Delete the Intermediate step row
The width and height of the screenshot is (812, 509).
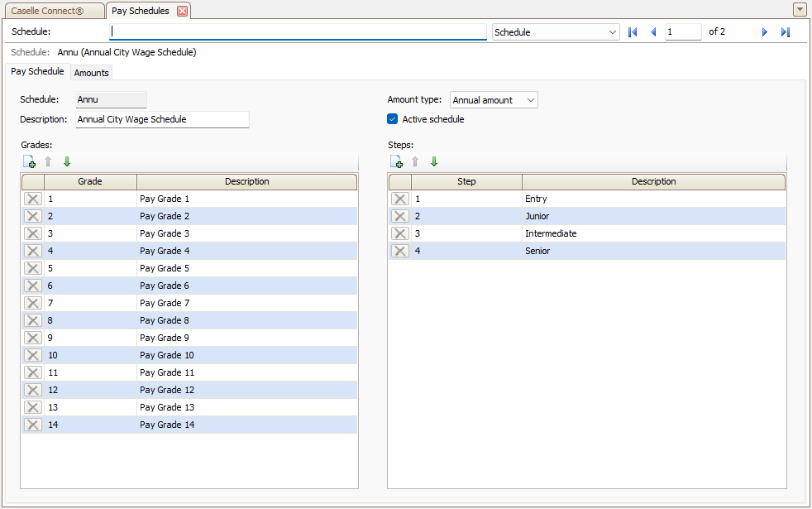399,233
